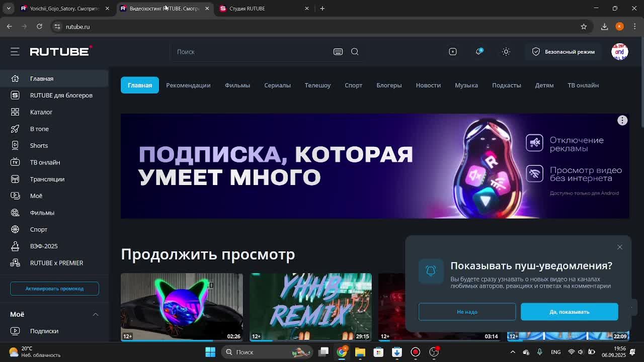Select the Сериалы tab
The width and height of the screenshot is (644, 362).
point(277,85)
